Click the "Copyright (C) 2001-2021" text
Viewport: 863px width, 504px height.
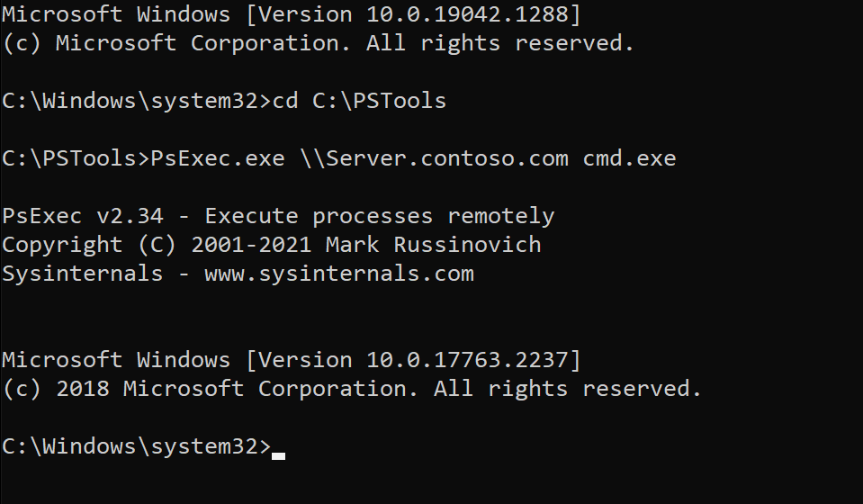click(x=157, y=245)
